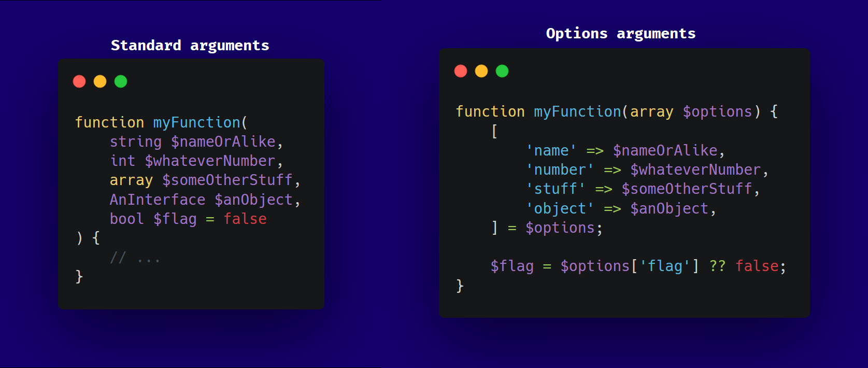Click the yellow dot on Standard arguments window
868x368 pixels.
pos(100,81)
